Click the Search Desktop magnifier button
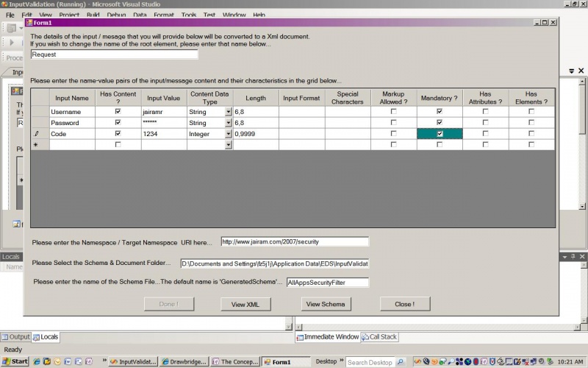 click(x=401, y=362)
